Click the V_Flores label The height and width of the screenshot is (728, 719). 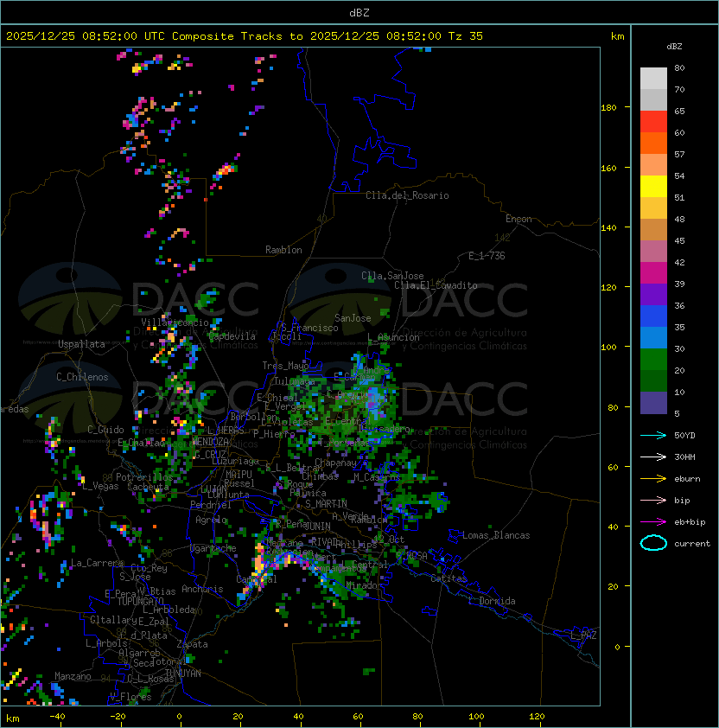click(130, 697)
